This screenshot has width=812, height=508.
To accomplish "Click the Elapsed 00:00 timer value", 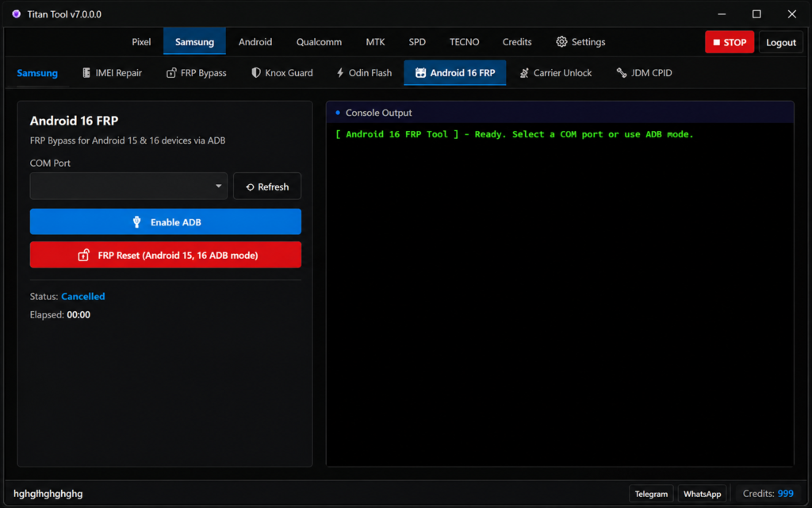I will [x=79, y=314].
